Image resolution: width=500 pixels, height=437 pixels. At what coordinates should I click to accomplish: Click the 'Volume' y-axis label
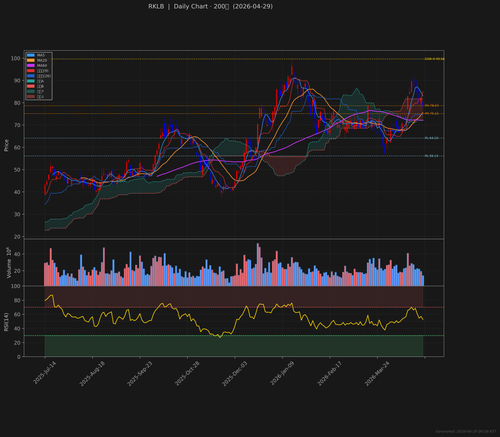coord(9,263)
